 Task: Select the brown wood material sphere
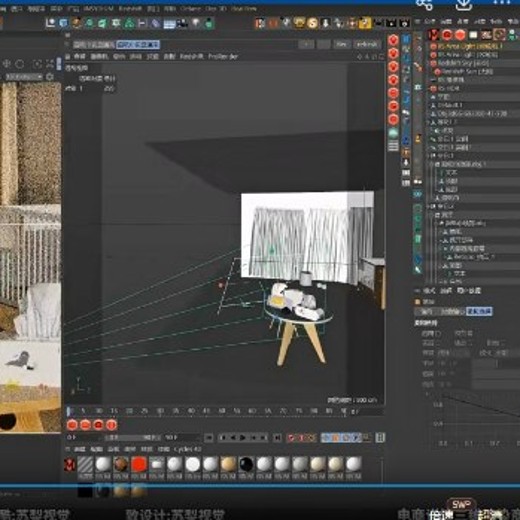point(121,464)
